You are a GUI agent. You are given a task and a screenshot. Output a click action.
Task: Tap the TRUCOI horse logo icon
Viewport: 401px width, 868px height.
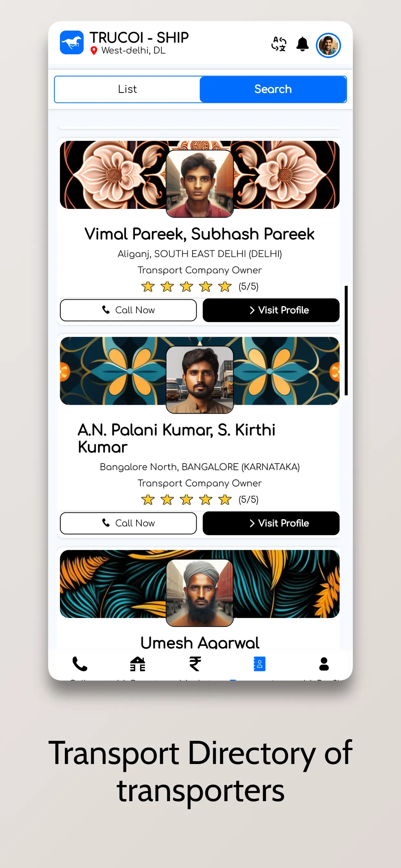click(72, 42)
